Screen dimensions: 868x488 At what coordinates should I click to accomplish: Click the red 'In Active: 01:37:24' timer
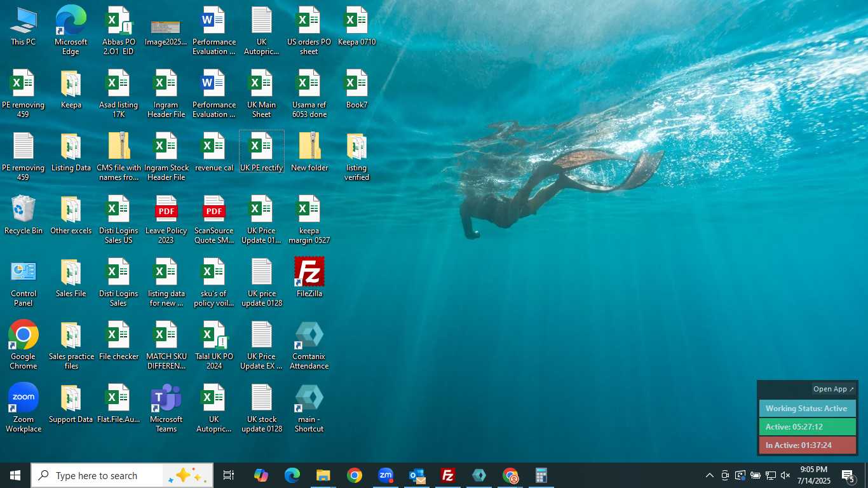(x=808, y=445)
